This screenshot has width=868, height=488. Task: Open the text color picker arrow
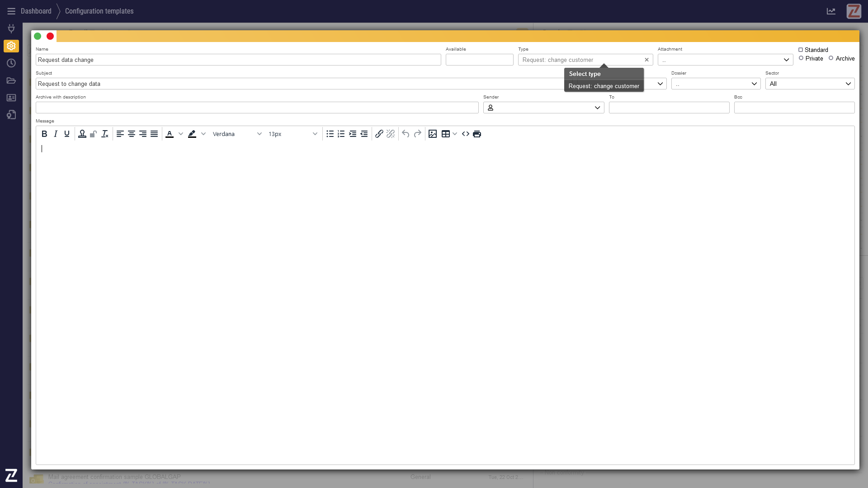[181, 134]
